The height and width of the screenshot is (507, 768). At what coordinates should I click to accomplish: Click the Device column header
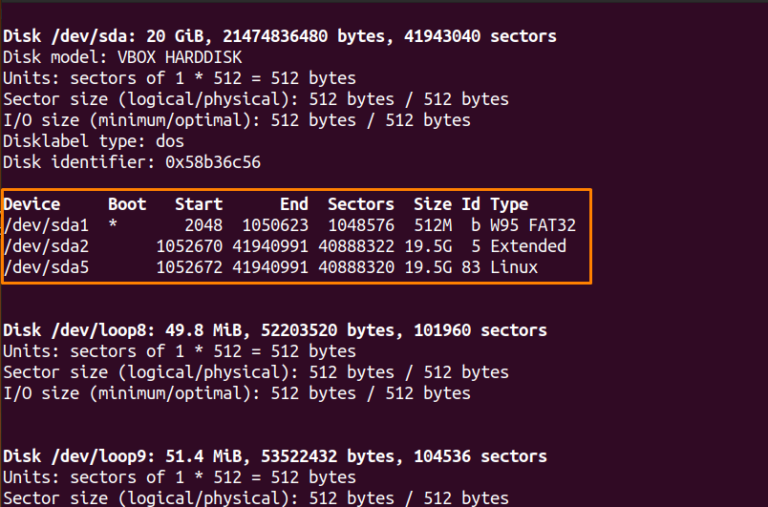(32, 204)
